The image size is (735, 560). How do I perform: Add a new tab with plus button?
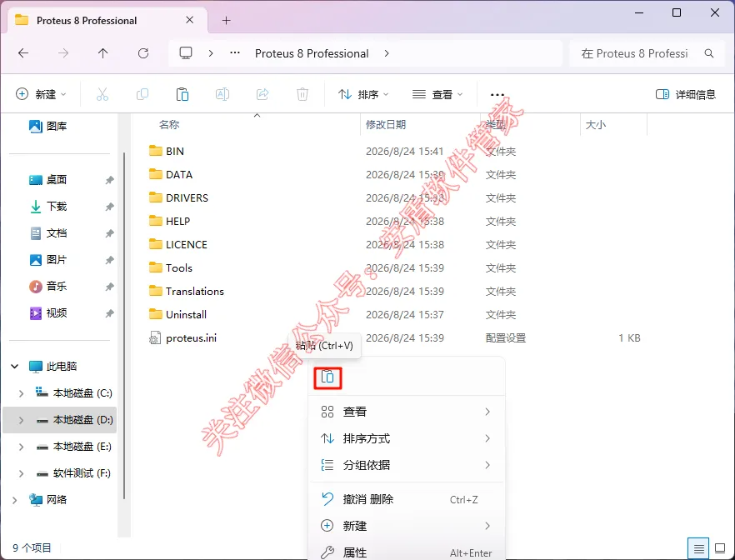tap(226, 20)
